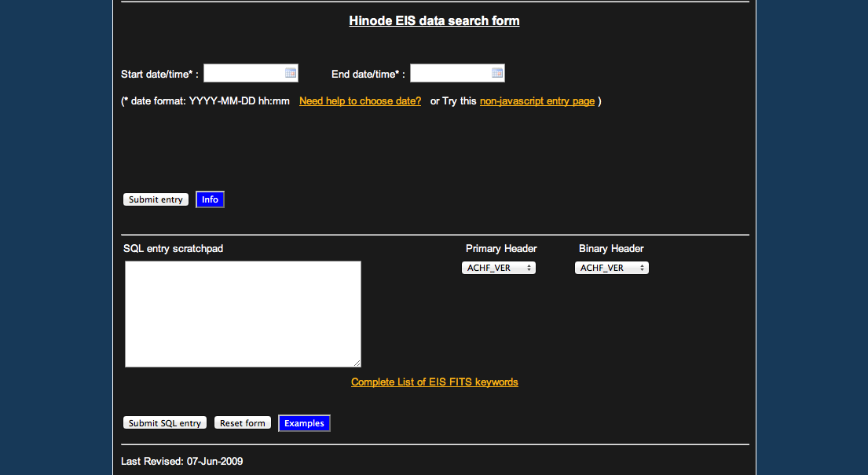Viewport: 868px width, 475px height.
Task: Focus the End date/time text box
Action: click(x=450, y=73)
